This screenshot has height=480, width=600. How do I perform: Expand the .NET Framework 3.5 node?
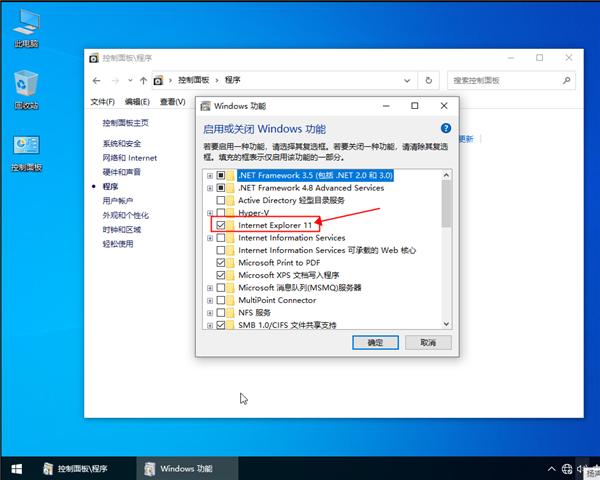click(x=210, y=176)
